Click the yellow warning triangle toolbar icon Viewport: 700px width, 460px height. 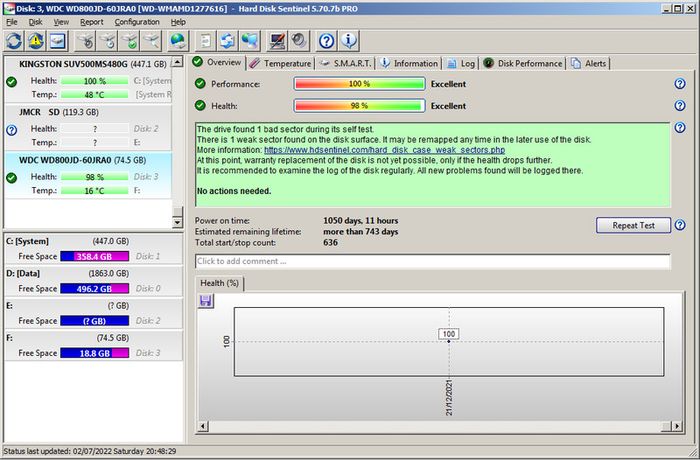point(36,41)
